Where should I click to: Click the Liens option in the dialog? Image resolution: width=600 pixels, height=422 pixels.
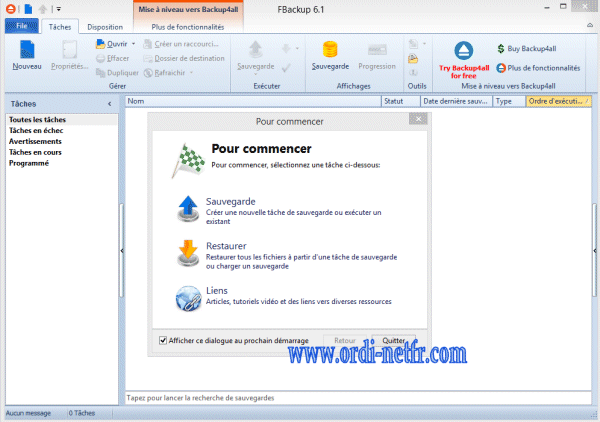click(285, 296)
